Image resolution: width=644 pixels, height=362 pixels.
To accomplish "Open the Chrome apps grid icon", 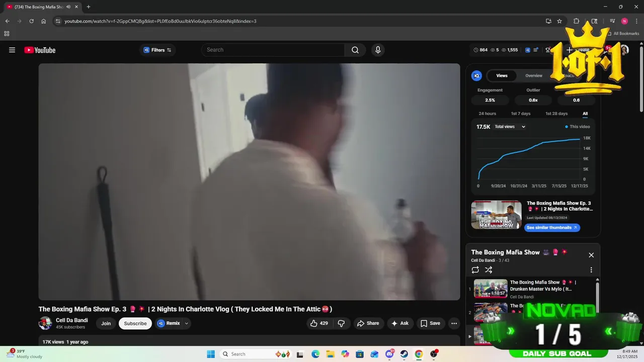I will tap(7, 34).
